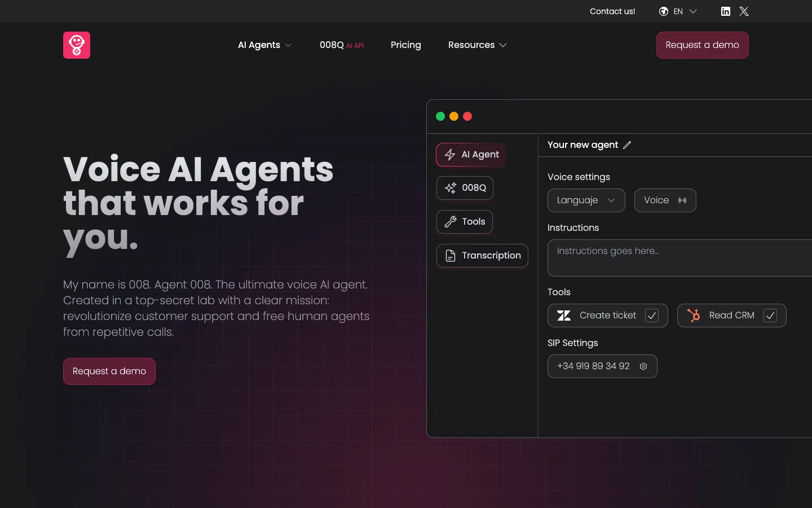The image size is (812, 508).
Task: Select the 008Q sidebar tab
Action: click(465, 188)
